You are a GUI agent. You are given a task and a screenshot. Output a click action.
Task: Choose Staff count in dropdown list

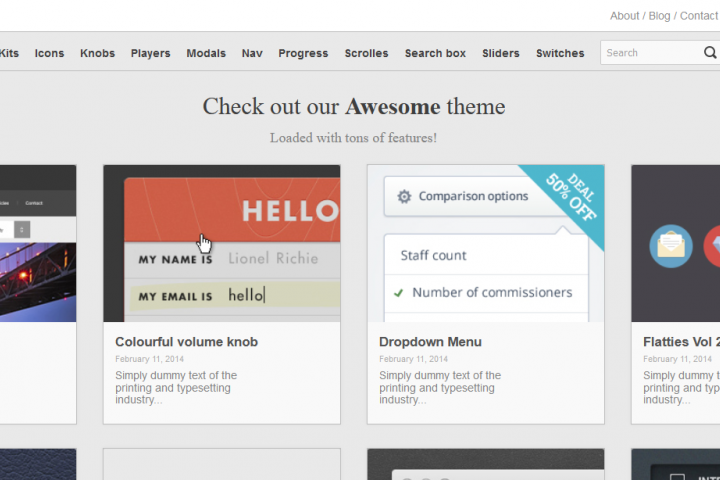[x=433, y=255]
